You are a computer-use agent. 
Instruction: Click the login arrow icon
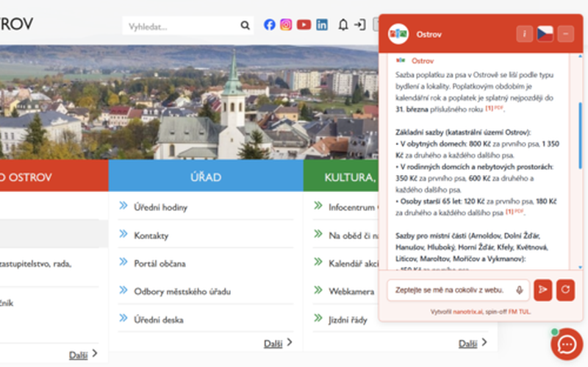click(x=359, y=24)
